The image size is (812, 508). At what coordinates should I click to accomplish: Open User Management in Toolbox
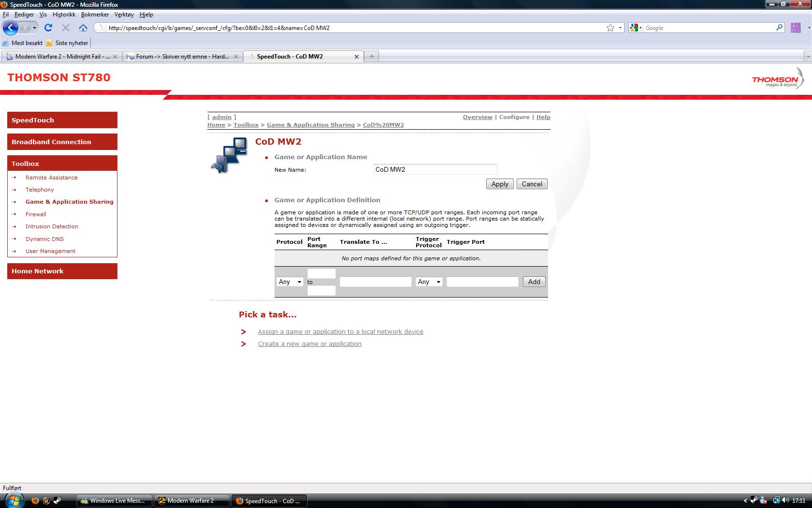pos(50,251)
